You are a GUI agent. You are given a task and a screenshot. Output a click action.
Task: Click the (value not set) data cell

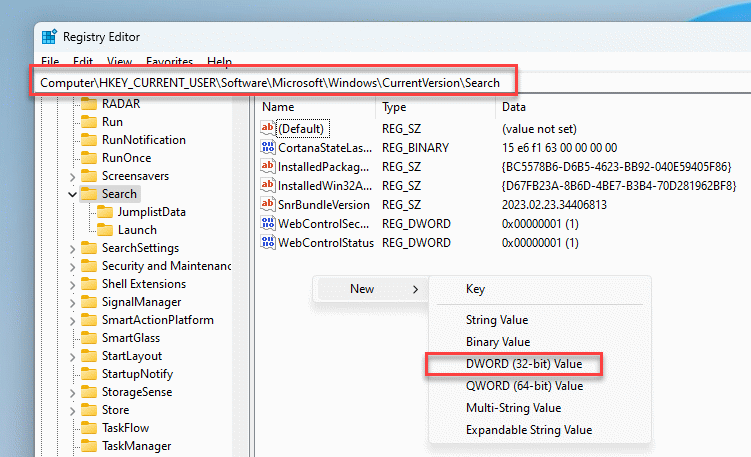pyautogui.click(x=539, y=129)
